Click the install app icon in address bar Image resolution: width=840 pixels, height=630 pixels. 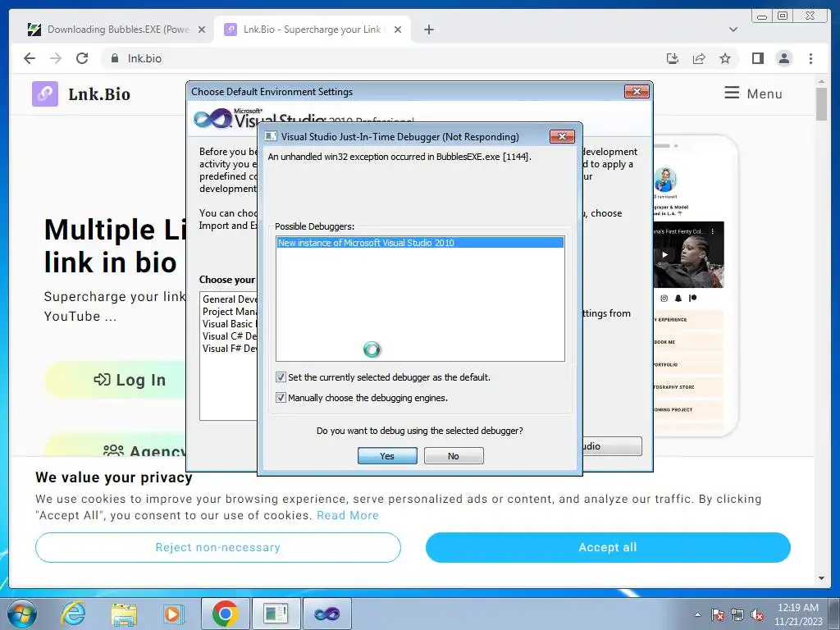pos(673,58)
